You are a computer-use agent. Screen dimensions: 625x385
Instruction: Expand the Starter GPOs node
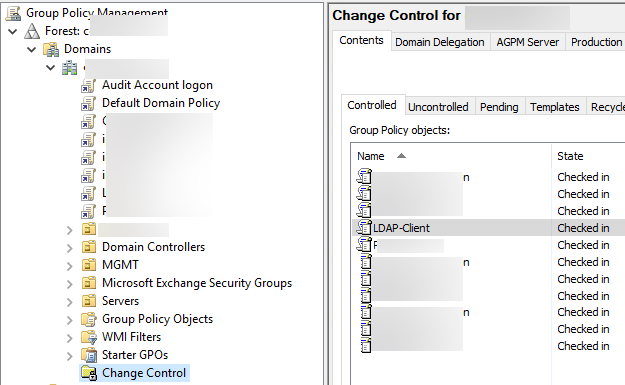70,356
